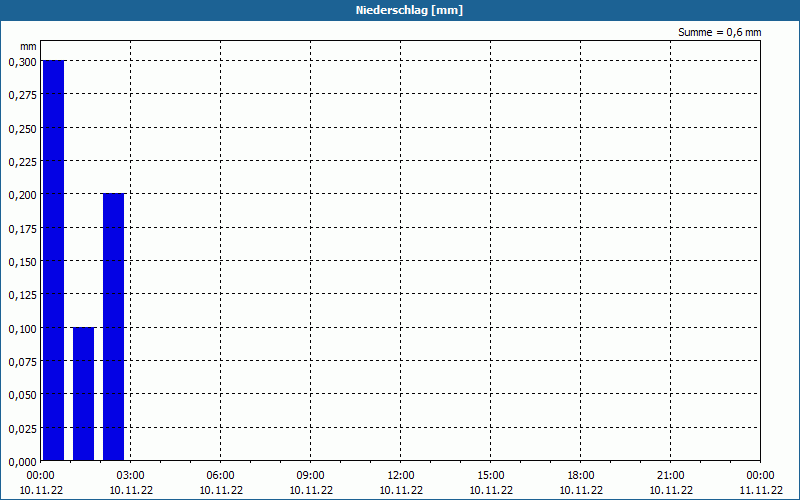Click the 18:00 time axis label
Image resolution: width=800 pixels, height=500 pixels.
tap(581, 476)
